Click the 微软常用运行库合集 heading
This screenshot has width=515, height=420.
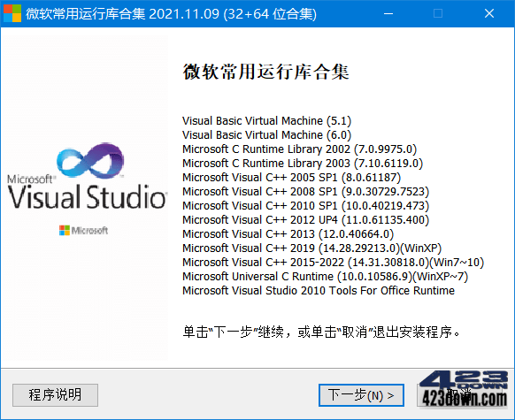(x=265, y=72)
